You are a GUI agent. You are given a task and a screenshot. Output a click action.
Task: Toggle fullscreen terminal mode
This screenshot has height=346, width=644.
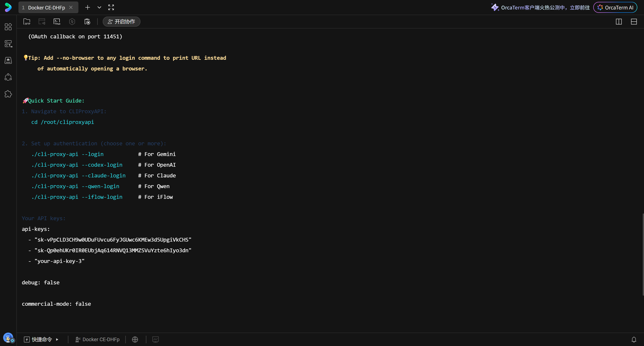(111, 8)
